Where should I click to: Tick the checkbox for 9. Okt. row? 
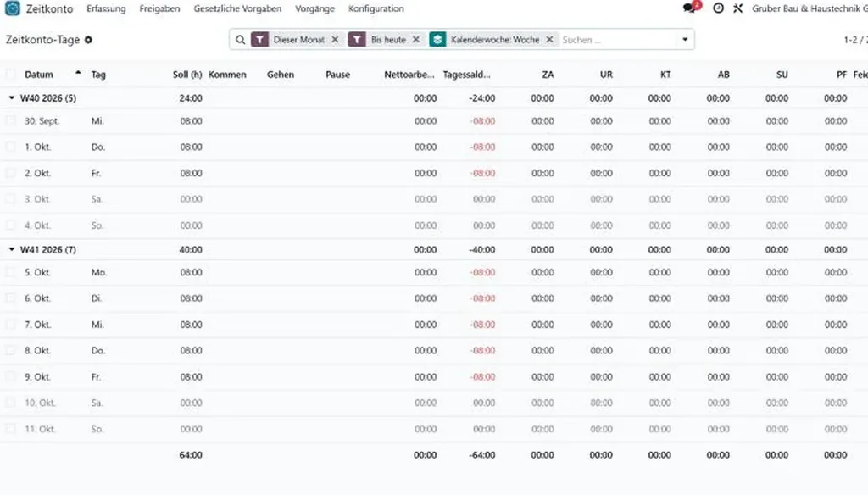10,376
